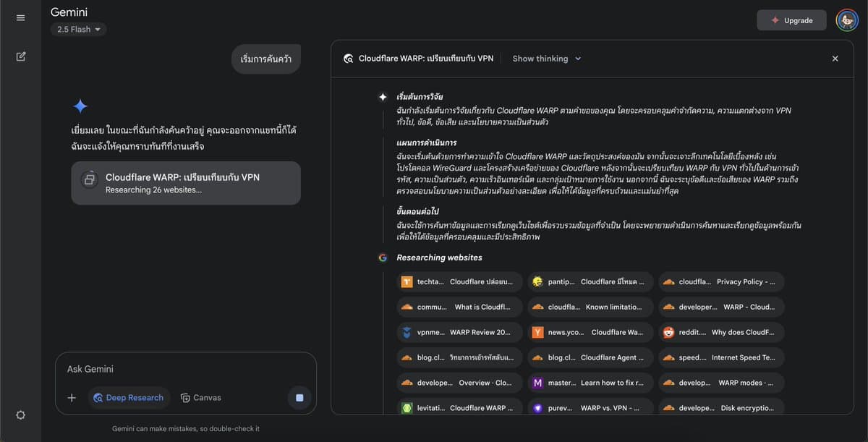
Task: Expand the Show thinking dropdown
Action: pos(547,59)
